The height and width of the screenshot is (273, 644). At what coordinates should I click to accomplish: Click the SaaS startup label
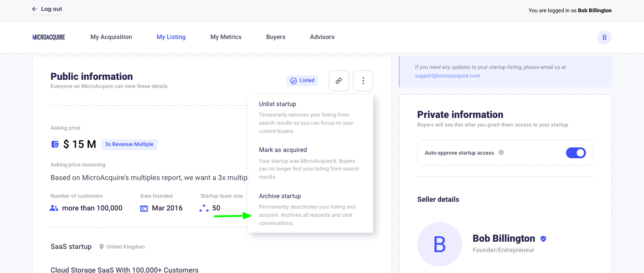71,247
